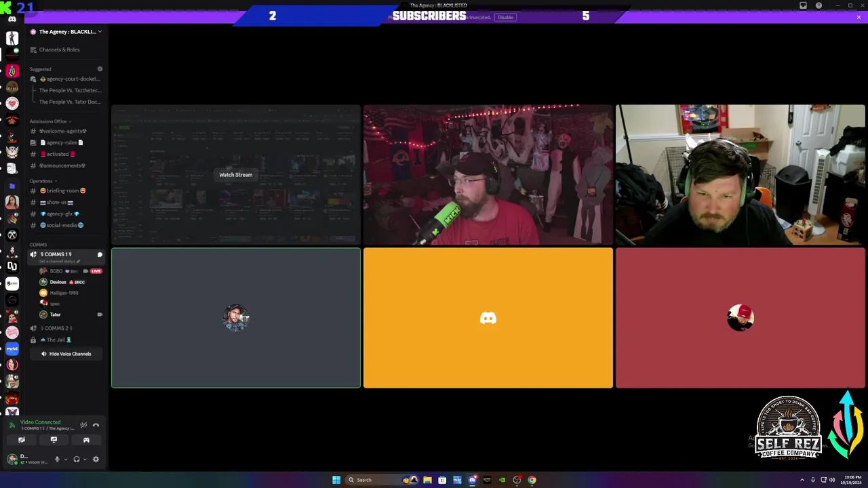Screen dimensions: 868x488
Task: Open the purple folder of servers
Action: coord(12,186)
